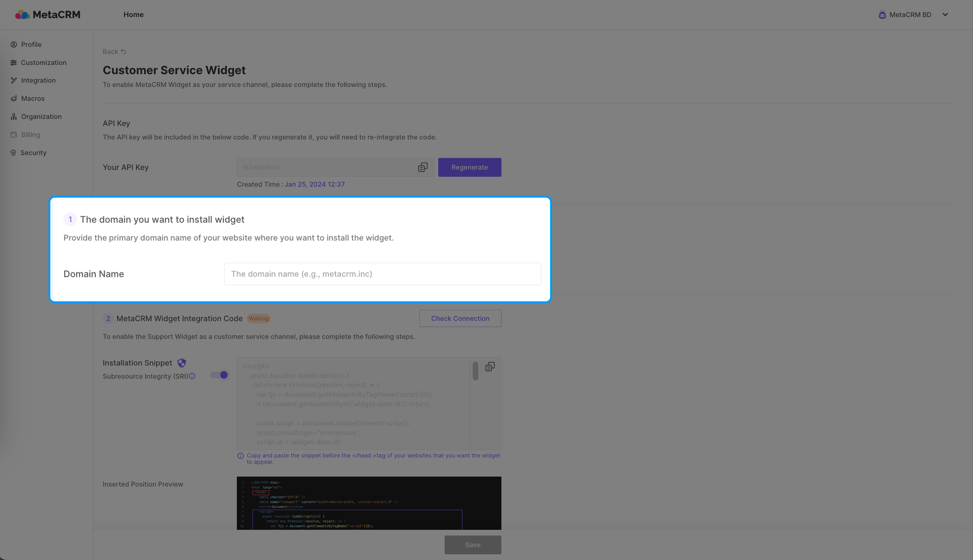This screenshot has height=560, width=973.
Task: Click the Installation Snippet label
Action: point(137,363)
